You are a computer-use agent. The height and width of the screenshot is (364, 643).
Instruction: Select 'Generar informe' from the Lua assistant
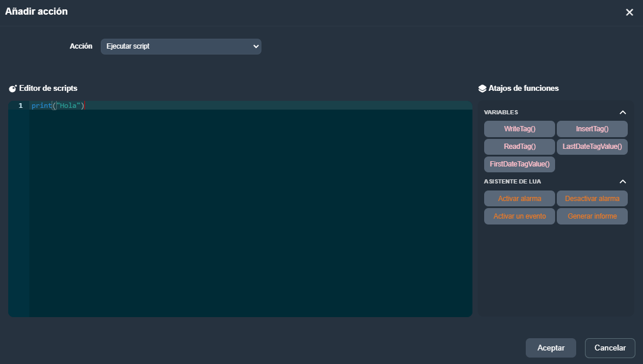tap(592, 216)
